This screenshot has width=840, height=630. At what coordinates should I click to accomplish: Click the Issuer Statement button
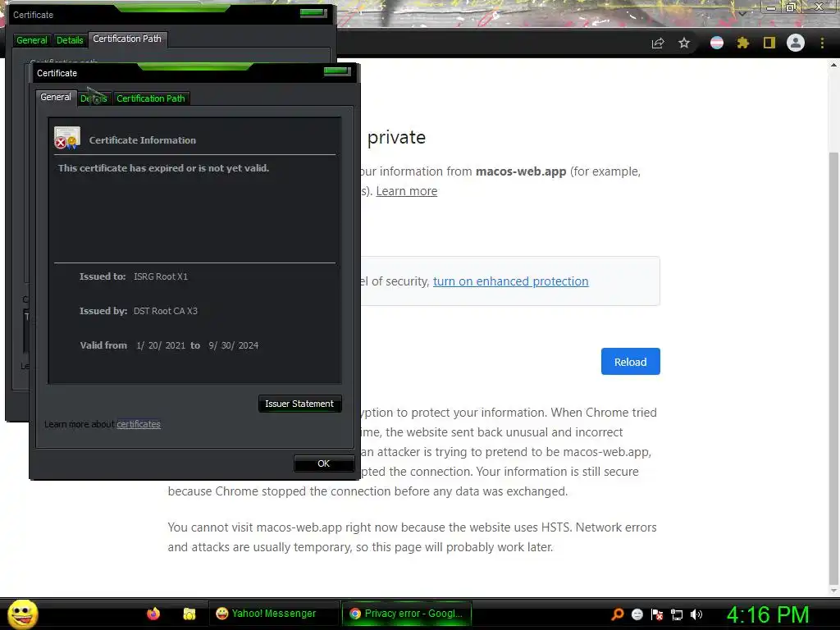[299, 404]
